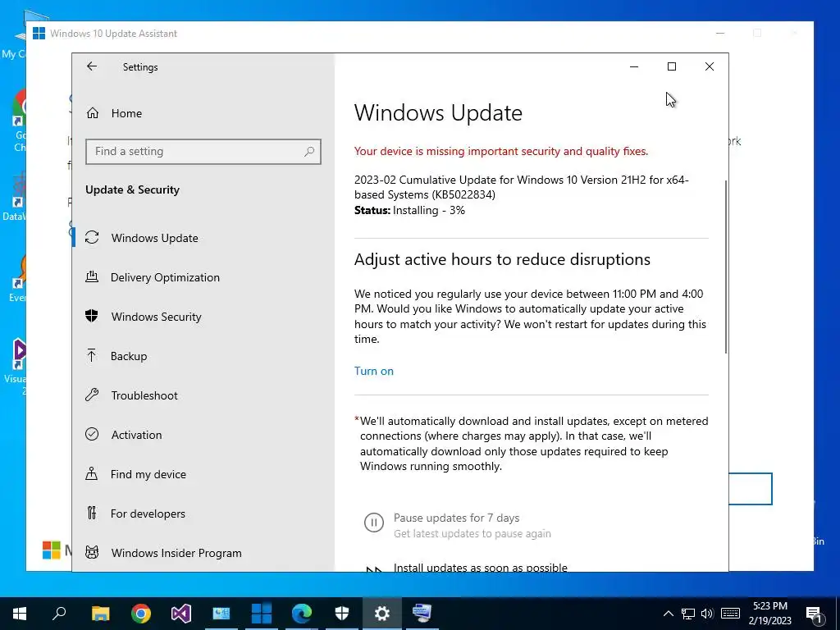Screen dimensions: 840x630
Task: Click Install updates as soon as possible
Action: [481, 567]
